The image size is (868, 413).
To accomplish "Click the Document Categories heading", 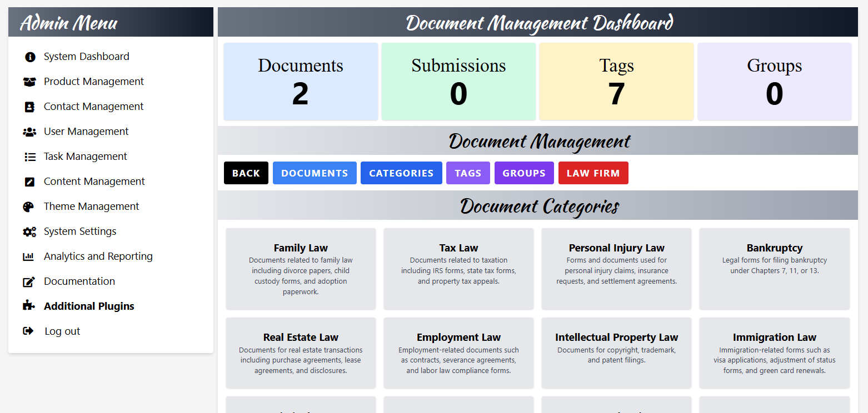I will [539, 206].
